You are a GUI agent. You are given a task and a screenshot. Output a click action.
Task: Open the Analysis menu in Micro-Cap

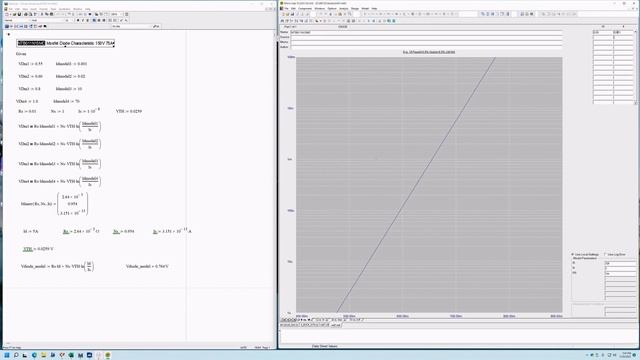click(x=344, y=9)
